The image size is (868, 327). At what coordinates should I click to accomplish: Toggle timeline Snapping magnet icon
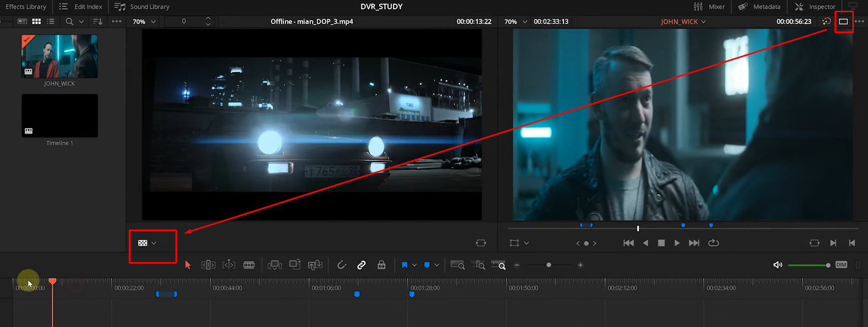[x=342, y=265]
